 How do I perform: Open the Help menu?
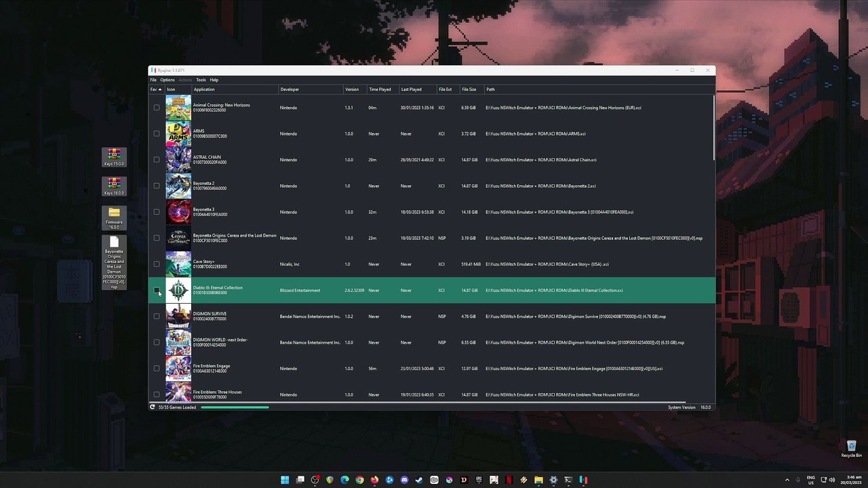[x=214, y=80]
